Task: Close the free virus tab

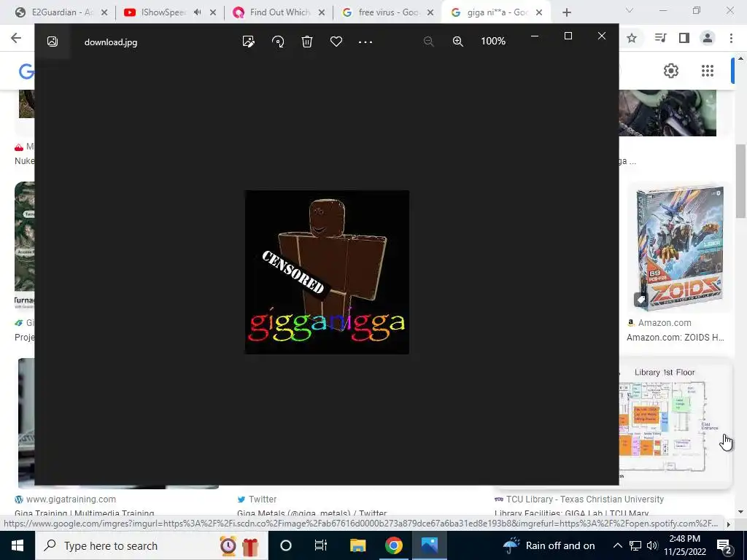Action: [430, 12]
